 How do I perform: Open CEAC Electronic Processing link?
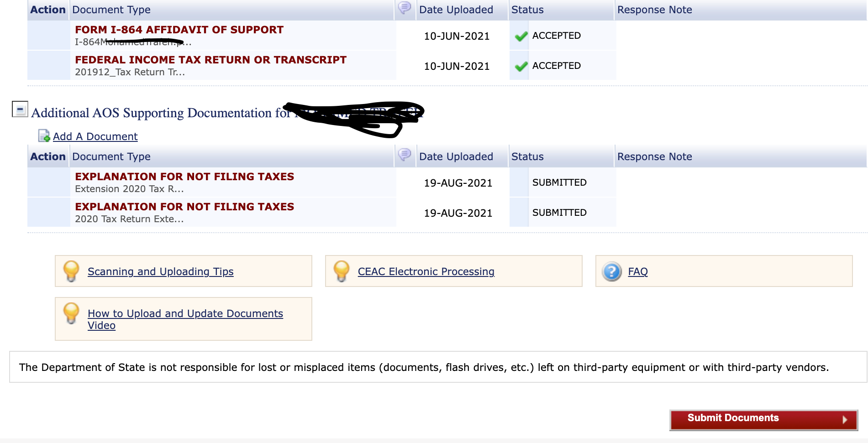426,271
